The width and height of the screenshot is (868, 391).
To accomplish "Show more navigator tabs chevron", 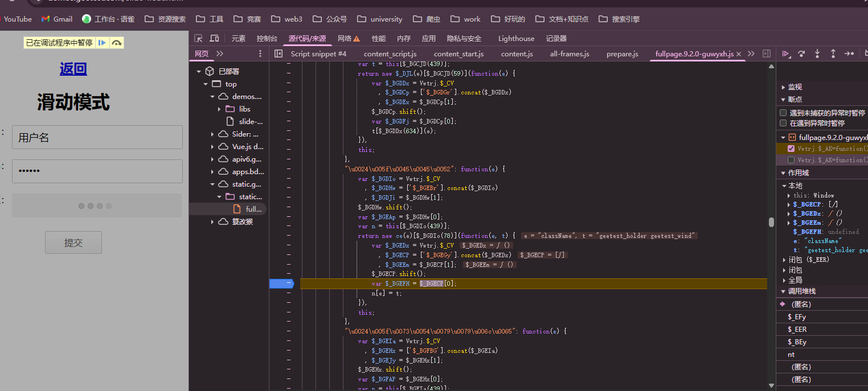I will [220, 53].
